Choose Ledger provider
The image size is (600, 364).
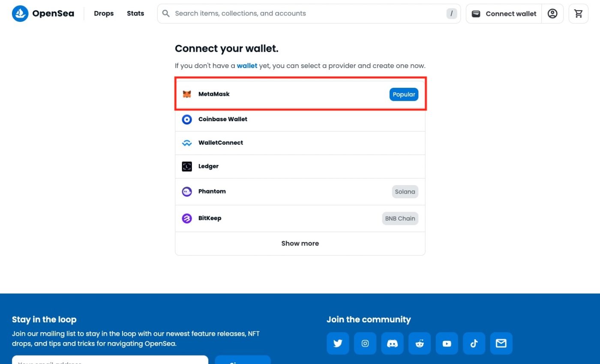pyautogui.click(x=300, y=167)
